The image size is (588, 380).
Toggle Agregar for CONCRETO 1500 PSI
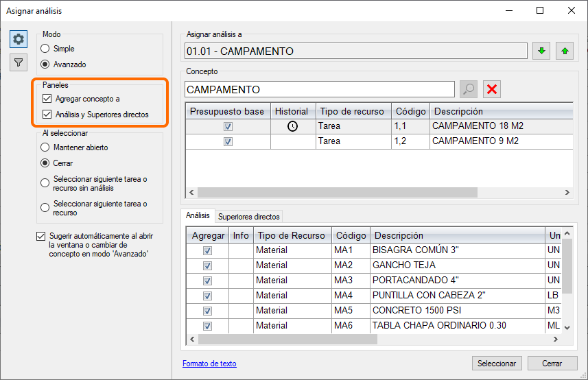point(207,311)
